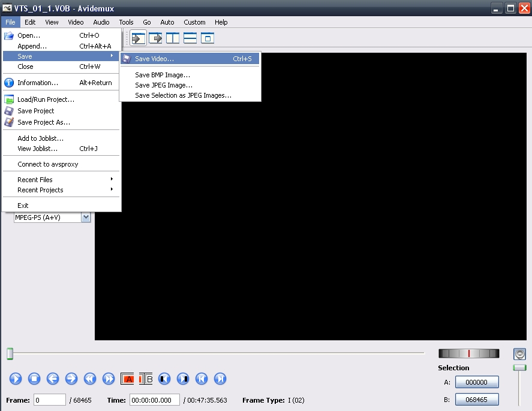Go to the first frame
The width and height of the screenshot is (532, 411).
(202, 379)
